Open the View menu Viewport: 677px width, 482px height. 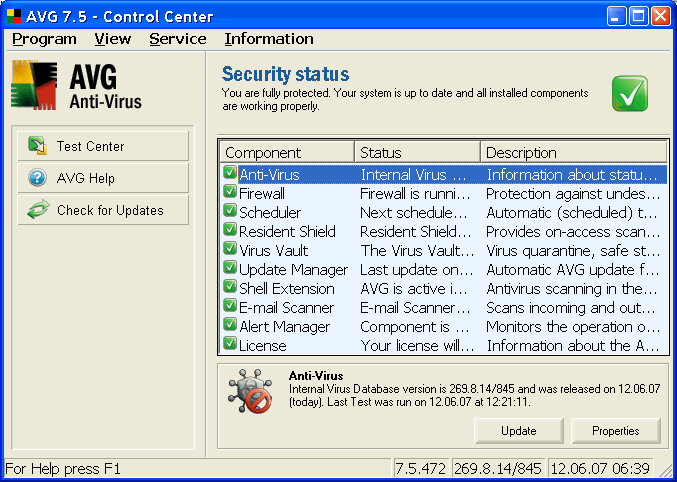tap(113, 39)
